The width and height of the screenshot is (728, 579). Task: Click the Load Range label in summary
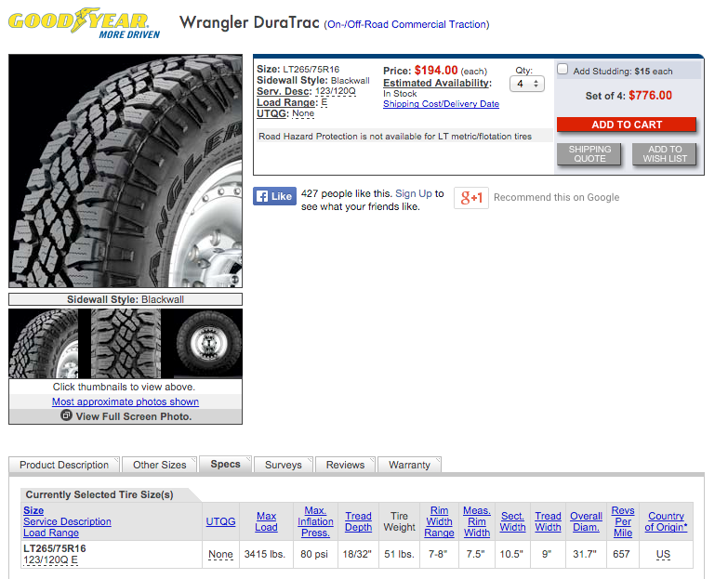[x=287, y=102]
